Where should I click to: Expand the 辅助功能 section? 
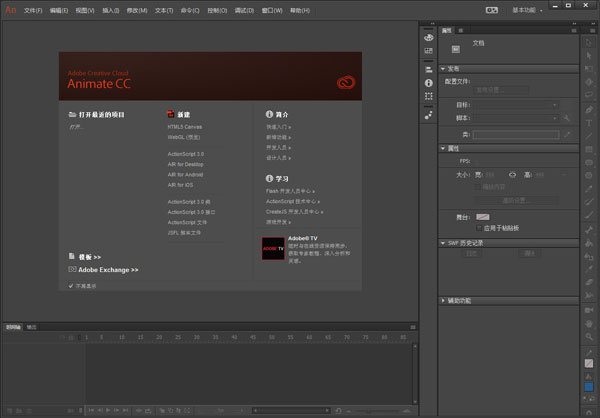click(x=443, y=301)
